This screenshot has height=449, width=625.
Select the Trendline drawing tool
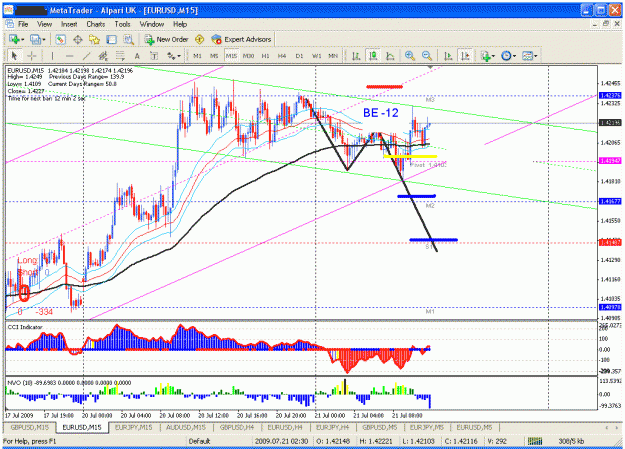coord(86,56)
